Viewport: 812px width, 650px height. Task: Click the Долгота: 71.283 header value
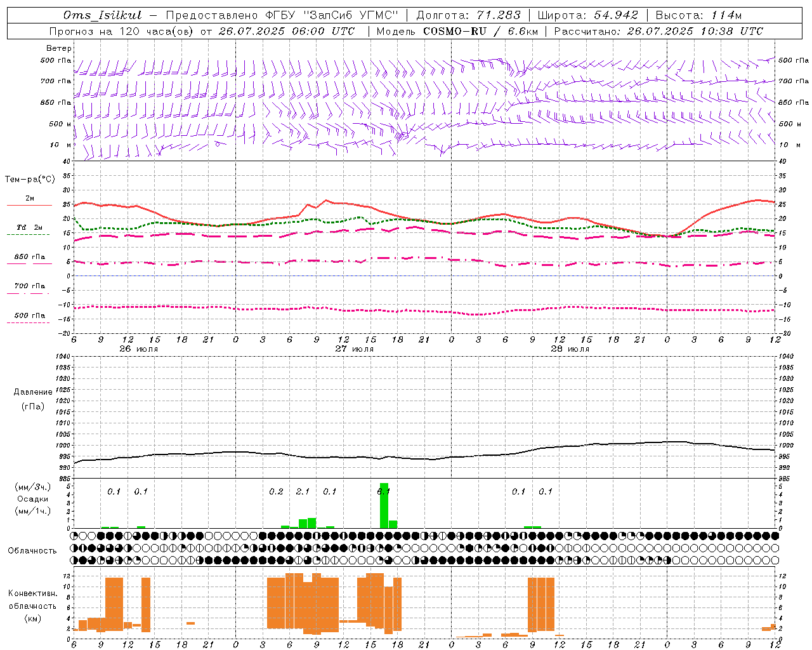click(x=468, y=15)
